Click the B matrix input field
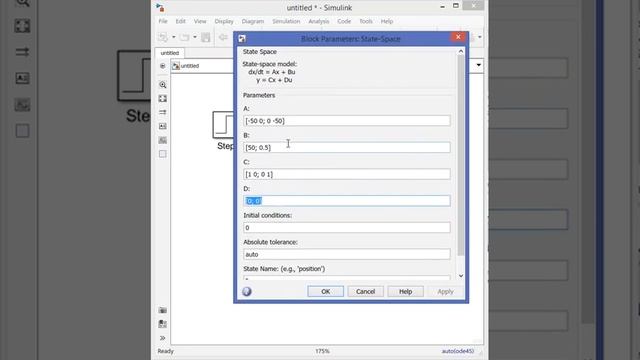 347,147
